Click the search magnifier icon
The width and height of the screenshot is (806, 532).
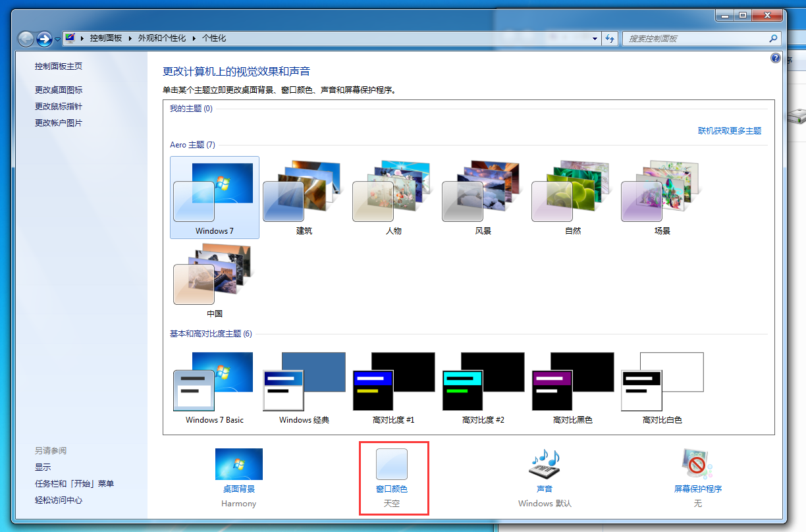point(774,38)
